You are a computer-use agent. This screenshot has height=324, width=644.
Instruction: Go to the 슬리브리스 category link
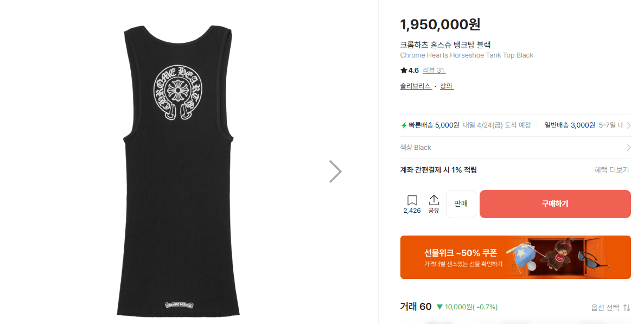pos(416,86)
